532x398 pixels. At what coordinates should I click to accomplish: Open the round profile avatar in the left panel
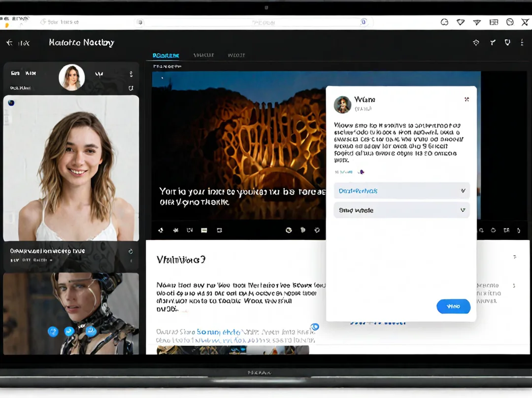pos(71,77)
